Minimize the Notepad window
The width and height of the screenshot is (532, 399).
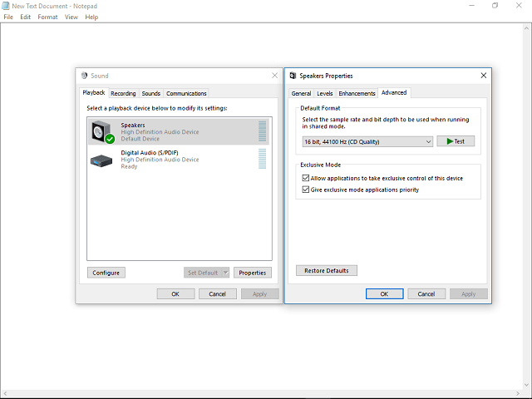point(471,6)
